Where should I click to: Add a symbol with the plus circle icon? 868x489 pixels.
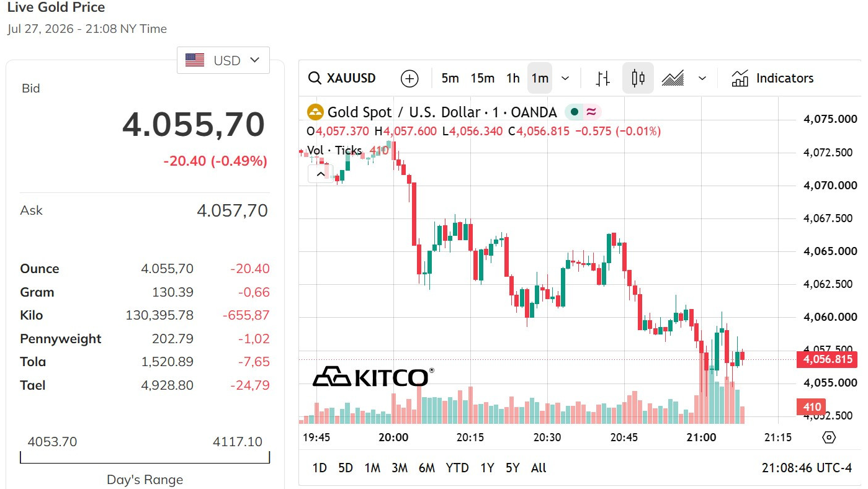click(x=409, y=78)
